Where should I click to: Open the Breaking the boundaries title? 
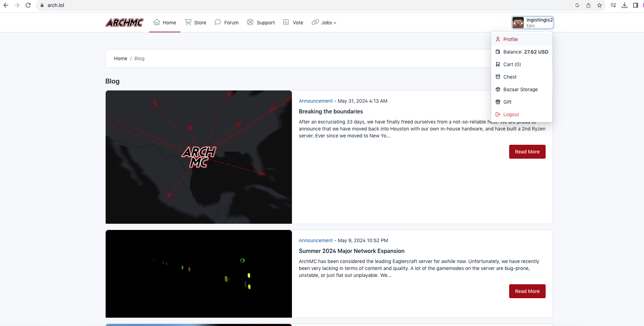click(331, 111)
